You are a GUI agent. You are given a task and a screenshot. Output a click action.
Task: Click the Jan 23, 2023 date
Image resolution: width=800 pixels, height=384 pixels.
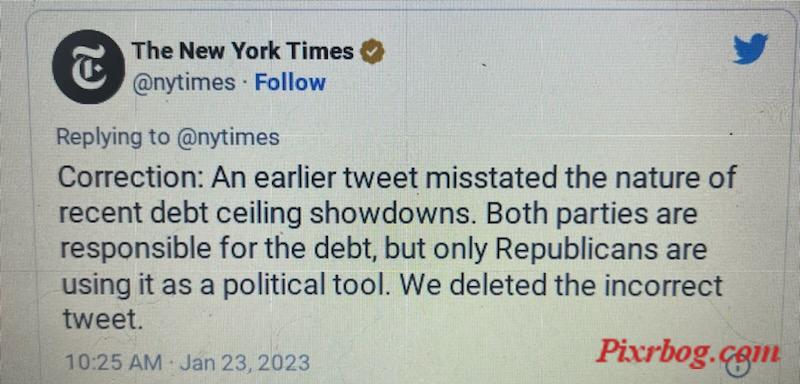click(245, 363)
